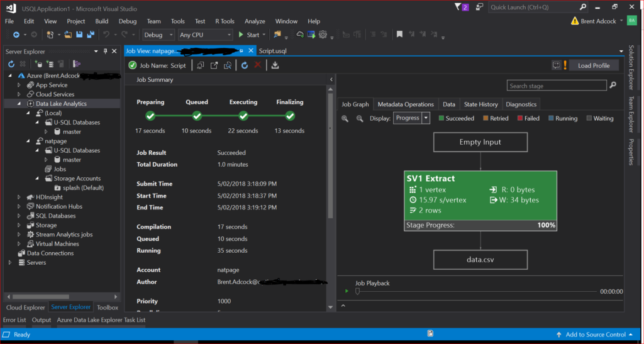The height and width of the screenshot is (344, 644).
Task: Play the Job Playback
Action: click(347, 291)
